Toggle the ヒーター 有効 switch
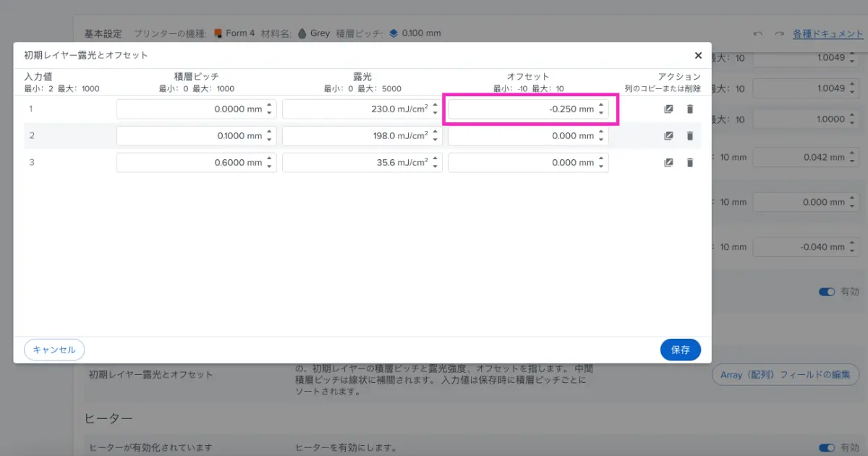This screenshot has height=456, width=868. 827,448
